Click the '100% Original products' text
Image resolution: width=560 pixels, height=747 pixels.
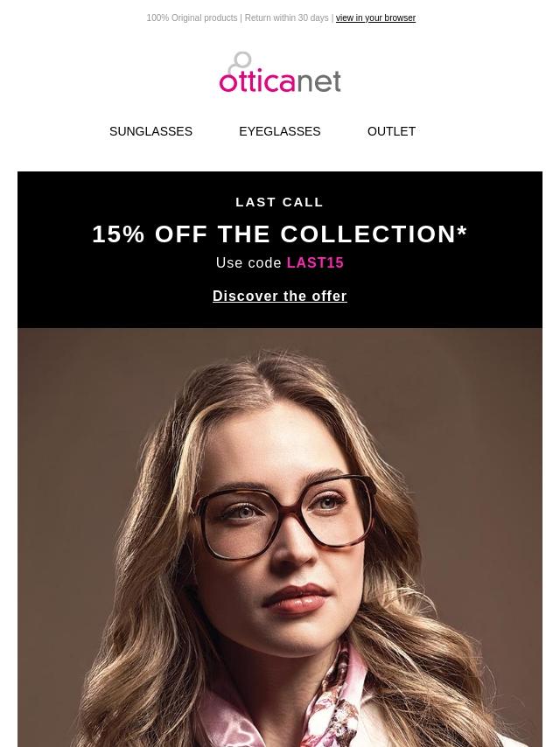tap(192, 18)
